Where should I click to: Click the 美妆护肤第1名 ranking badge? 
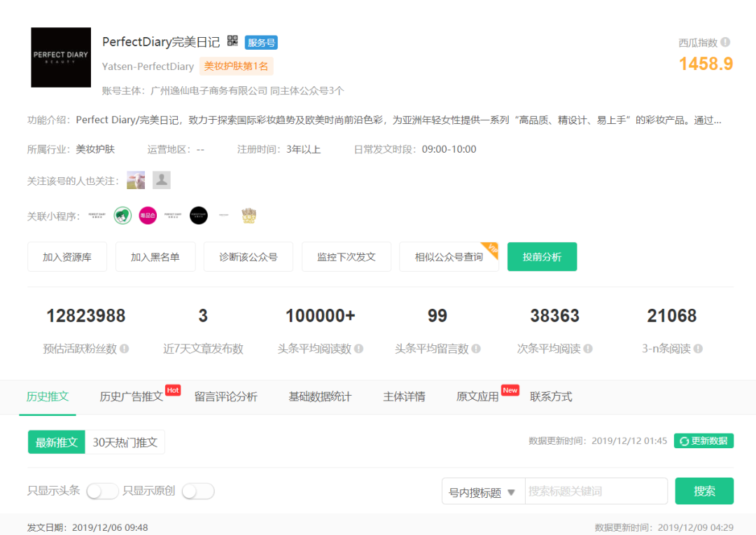(x=237, y=66)
